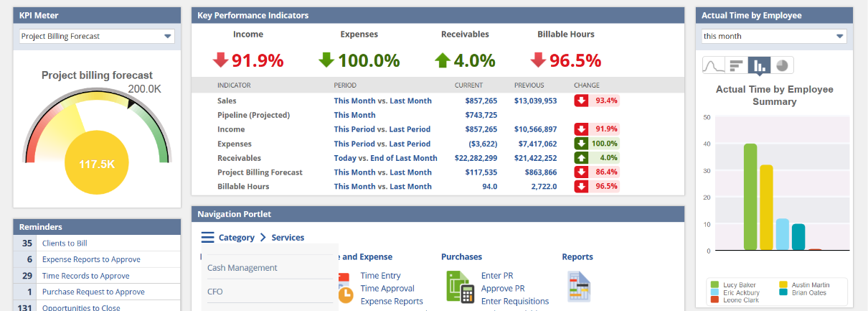Image resolution: width=868 pixels, height=311 pixels.
Task: Choose Cash Management from category menu
Action: [x=242, y=268]
